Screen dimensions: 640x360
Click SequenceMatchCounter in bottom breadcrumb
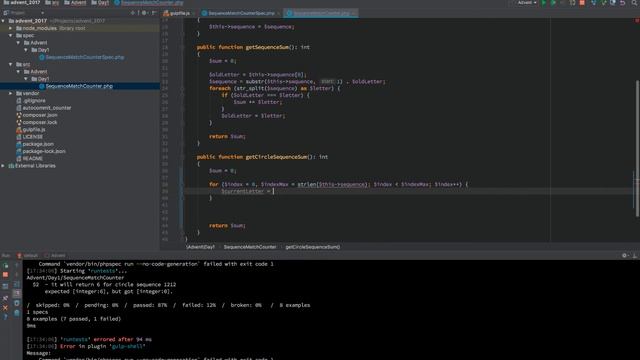pos(250,247)
